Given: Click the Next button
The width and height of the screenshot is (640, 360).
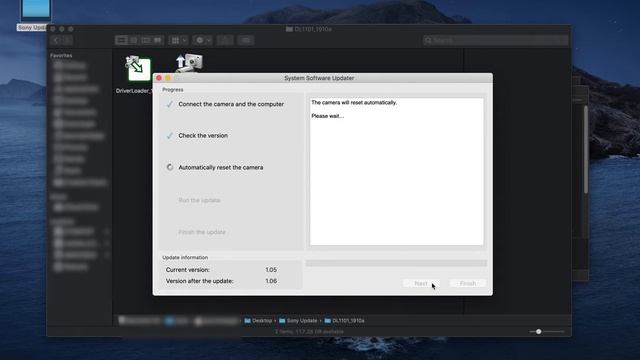Looking at the screenshot, I should 421,283.
